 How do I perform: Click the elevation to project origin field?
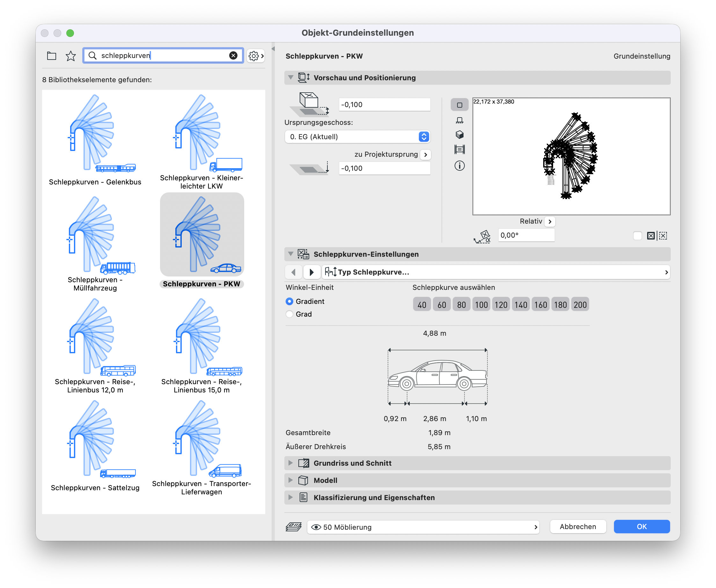click(384, 168)
